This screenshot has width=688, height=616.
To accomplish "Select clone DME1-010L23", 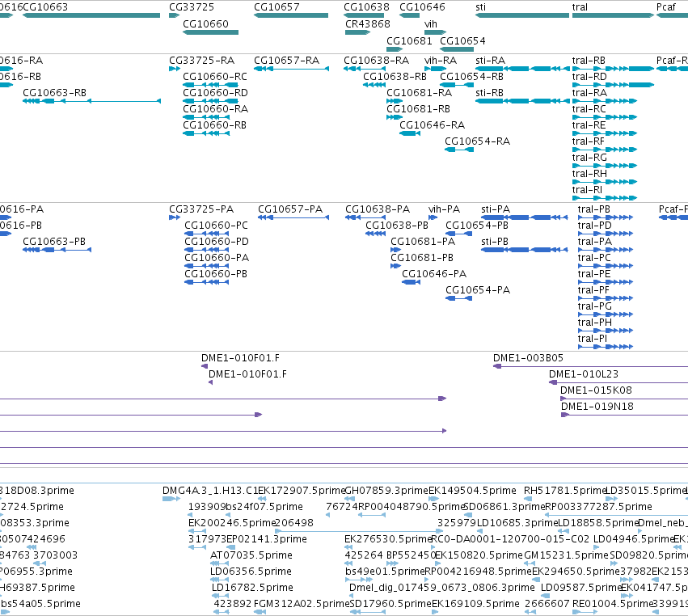I will pyautogui.click(x=618, y=382).
